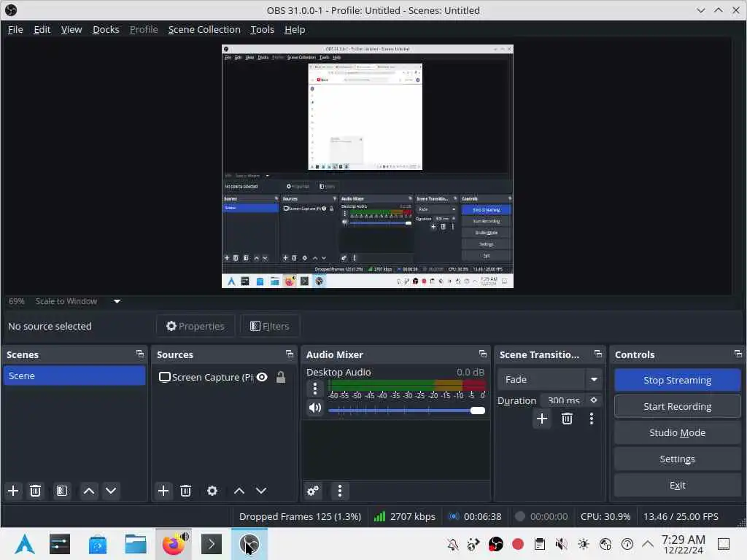
Task: Pop out the Scene Transitions dock
Action: click(x=598, y=354)
